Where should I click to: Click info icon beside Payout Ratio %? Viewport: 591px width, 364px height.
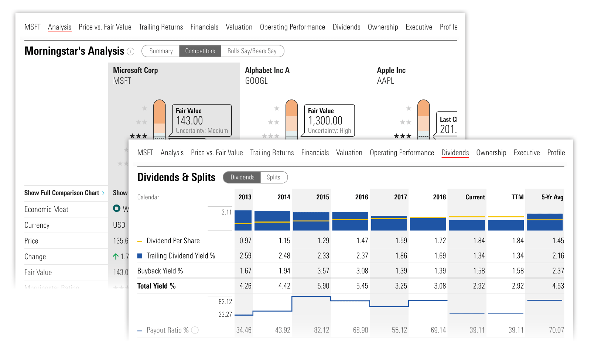click(195, 330)
